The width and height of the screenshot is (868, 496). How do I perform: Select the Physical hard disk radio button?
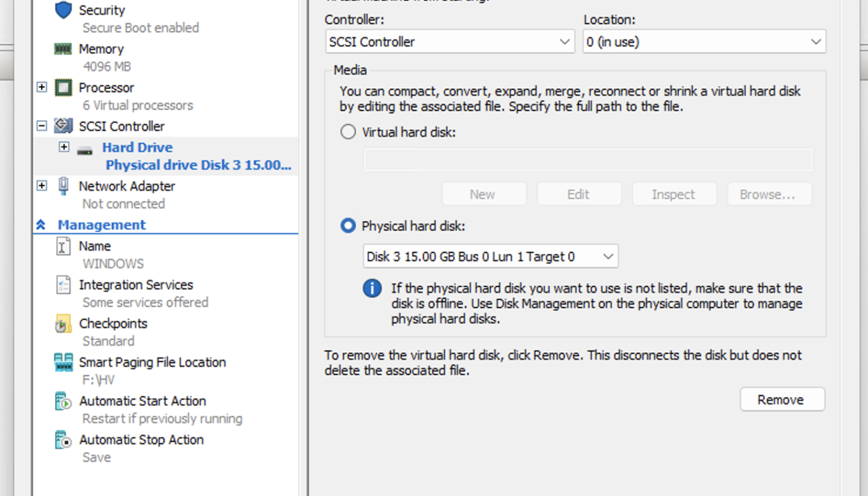pyautogui.click(x=348, y=226)
